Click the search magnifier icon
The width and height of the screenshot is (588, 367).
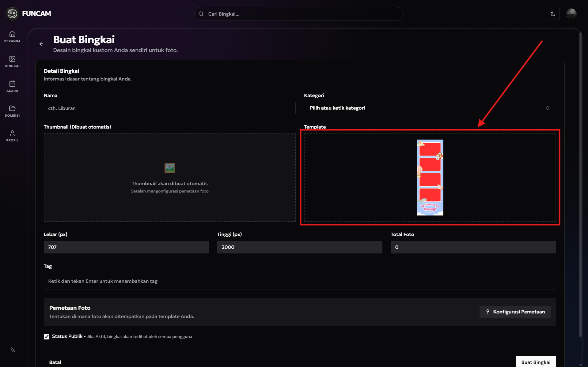click(201, 14)
